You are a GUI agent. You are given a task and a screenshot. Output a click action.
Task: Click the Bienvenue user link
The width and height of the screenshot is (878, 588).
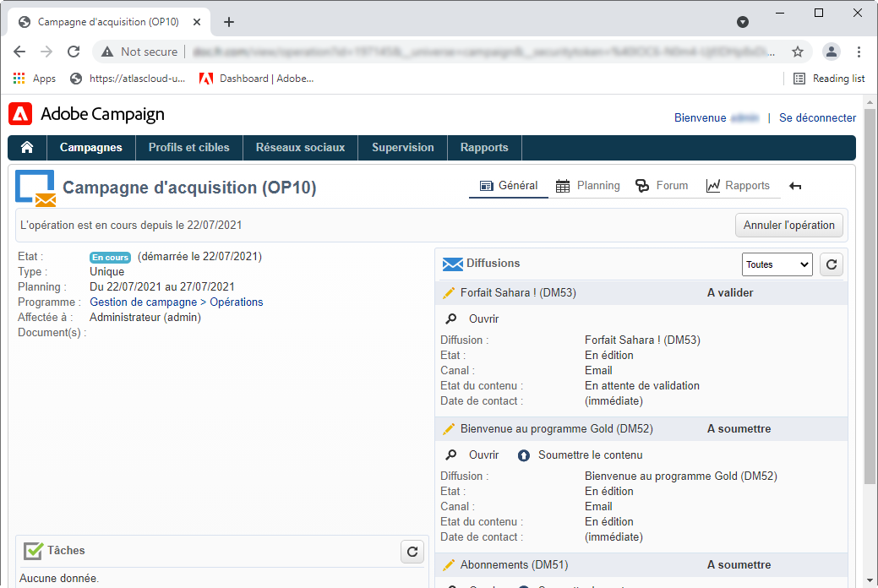[717, 117]
